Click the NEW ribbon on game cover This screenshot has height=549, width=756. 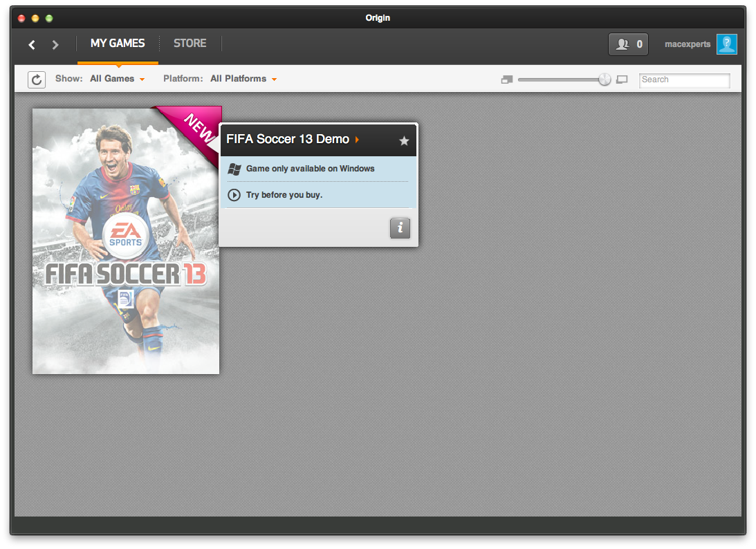(198, 127)
